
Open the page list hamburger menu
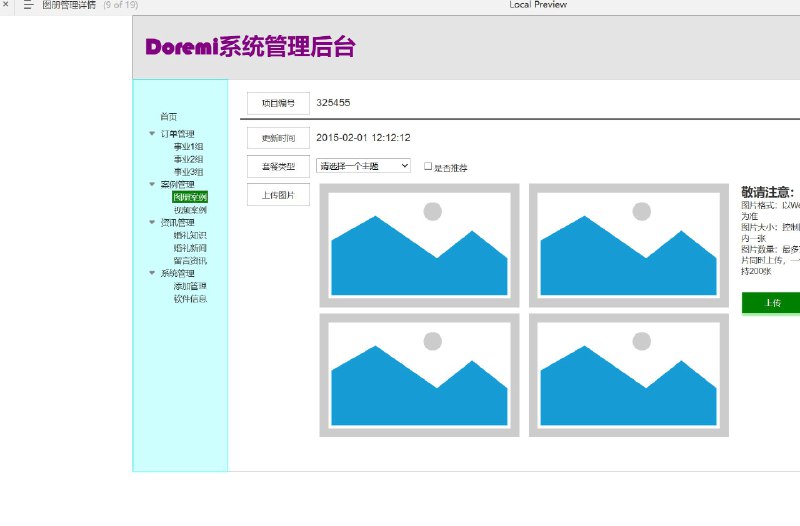click(x=29, y=5)
